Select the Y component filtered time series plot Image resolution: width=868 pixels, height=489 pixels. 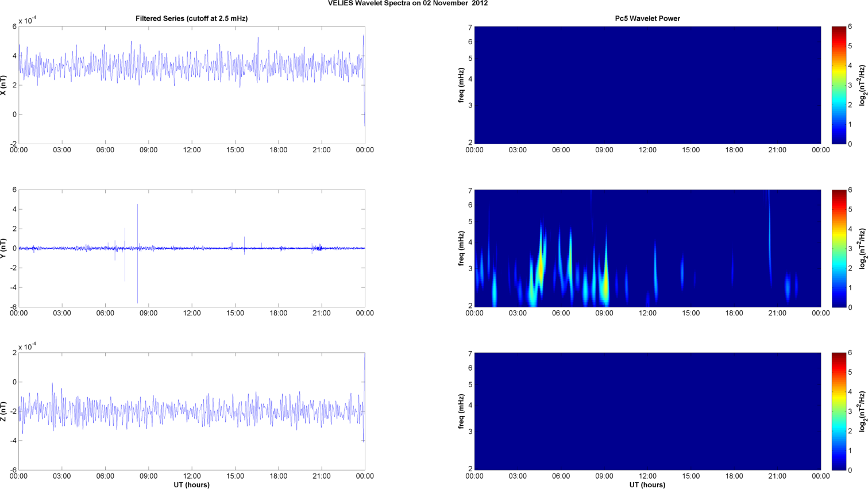[191, 248]
